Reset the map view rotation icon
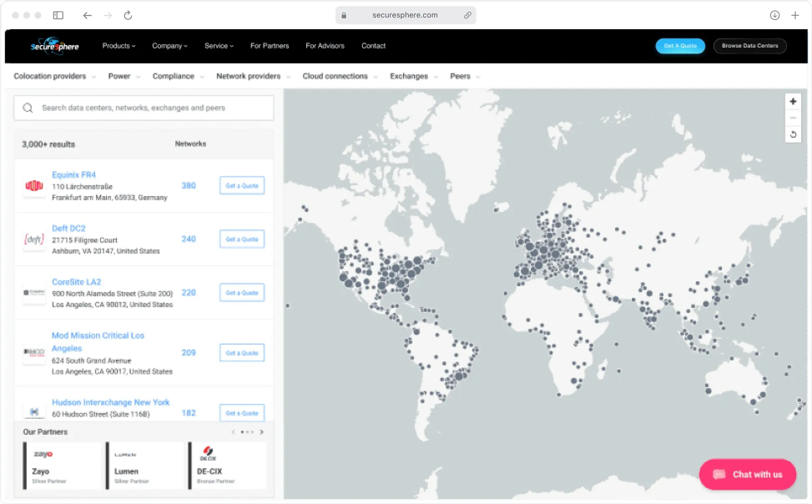This screenshot has height=504, width=812. point(793,135)
